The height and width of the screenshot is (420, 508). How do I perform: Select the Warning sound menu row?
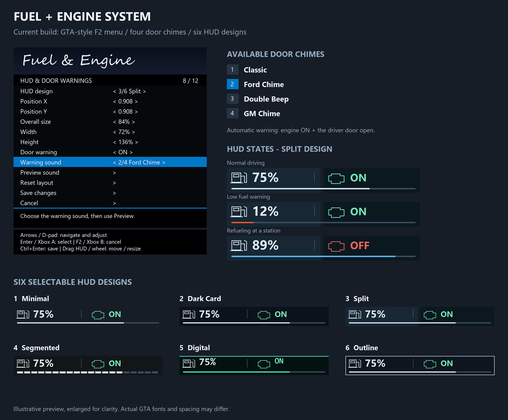click(110, 162)
